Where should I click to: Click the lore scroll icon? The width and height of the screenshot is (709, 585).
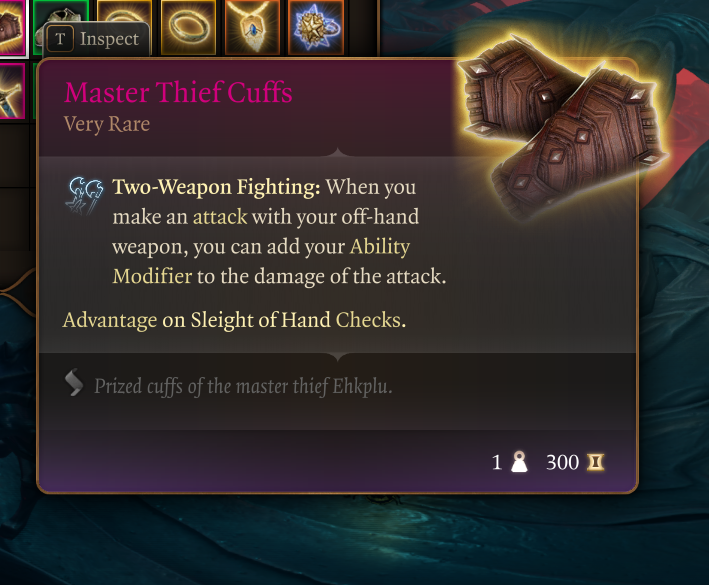pyautogui.click(x=74, y=382)
